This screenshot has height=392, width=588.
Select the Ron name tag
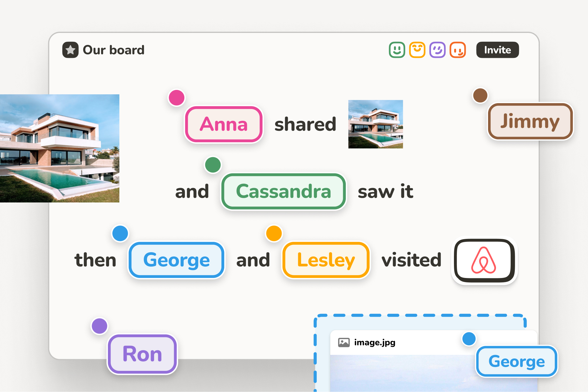click(142, 354)
